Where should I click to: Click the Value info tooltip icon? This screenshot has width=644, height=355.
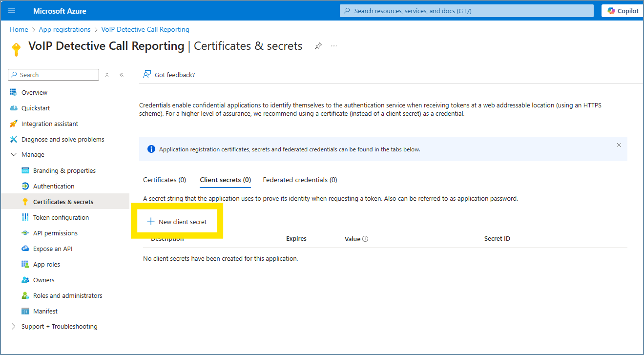[365, 239]
